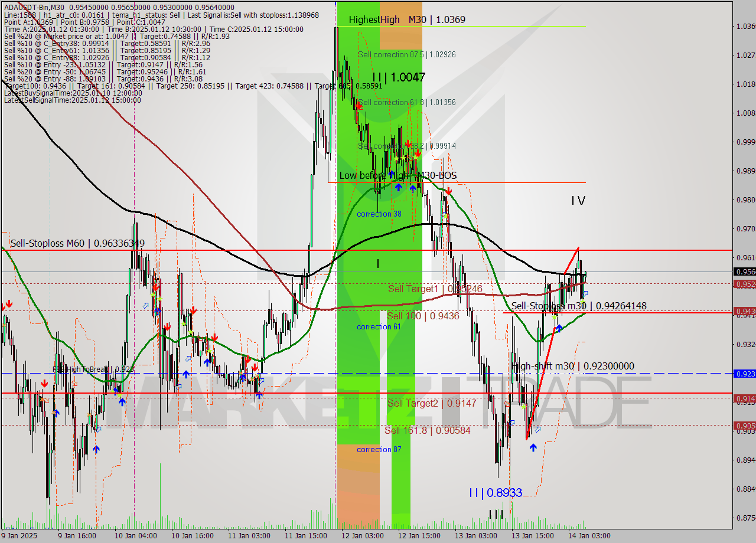
Task: Click the 0.989 price axis label
Action: (745, 171)
